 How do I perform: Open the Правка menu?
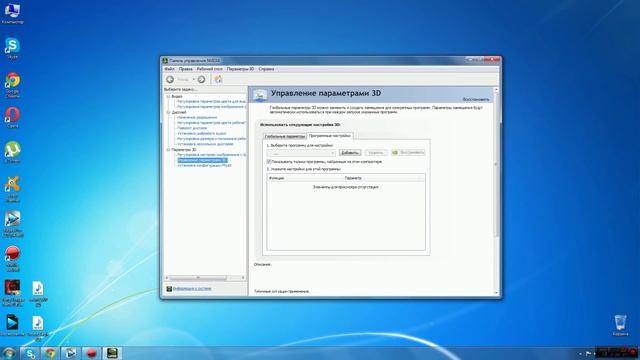(185, 69)
